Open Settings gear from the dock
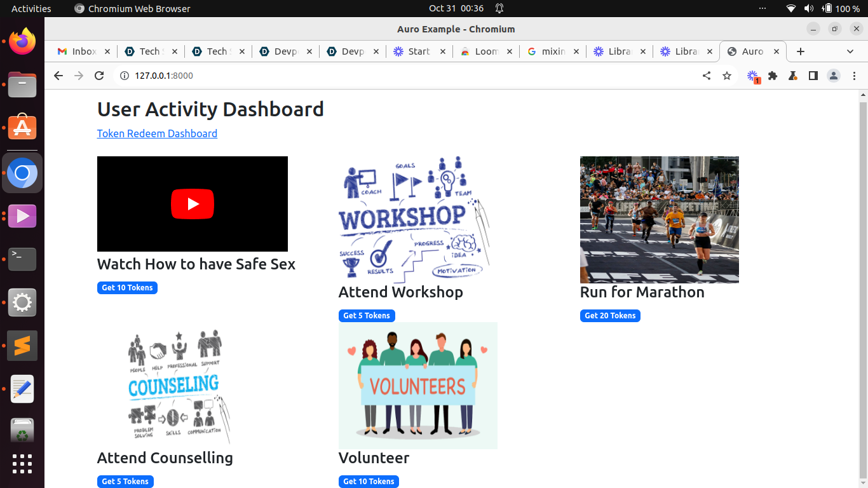 click(22, 302)
